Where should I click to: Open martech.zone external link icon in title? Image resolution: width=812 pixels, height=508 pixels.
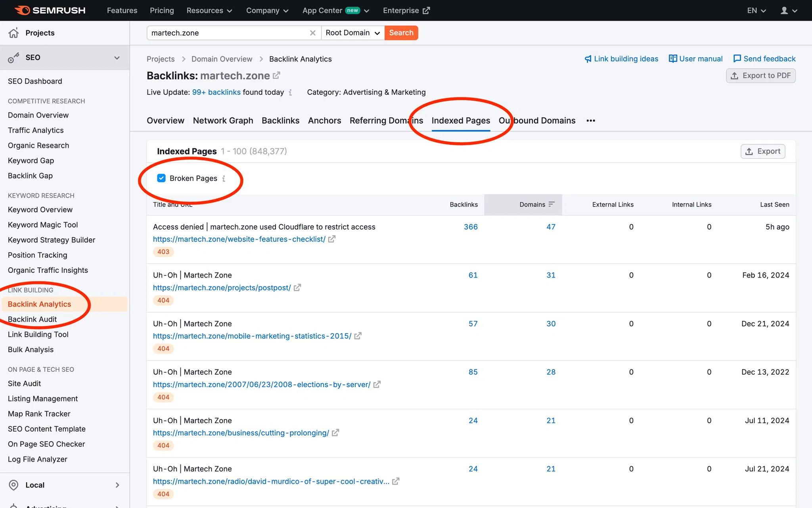(x=276, y=75)
